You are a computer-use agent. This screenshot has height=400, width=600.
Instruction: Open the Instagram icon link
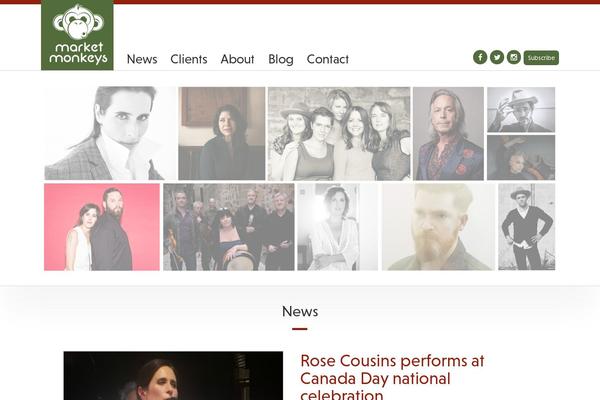coord(514,57)
